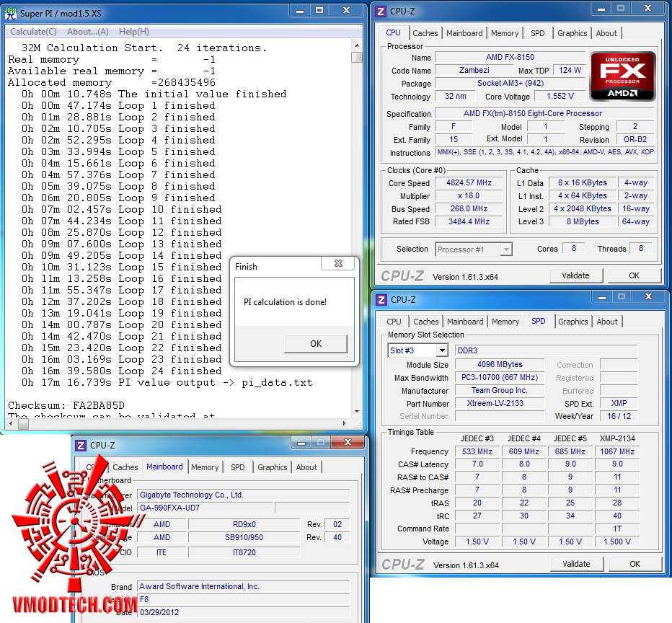Image resolution: width=672 pixels, height=623 pixels.
Task: Click Super PI vertical scrollbar up arrow
Action: (357, 45)
